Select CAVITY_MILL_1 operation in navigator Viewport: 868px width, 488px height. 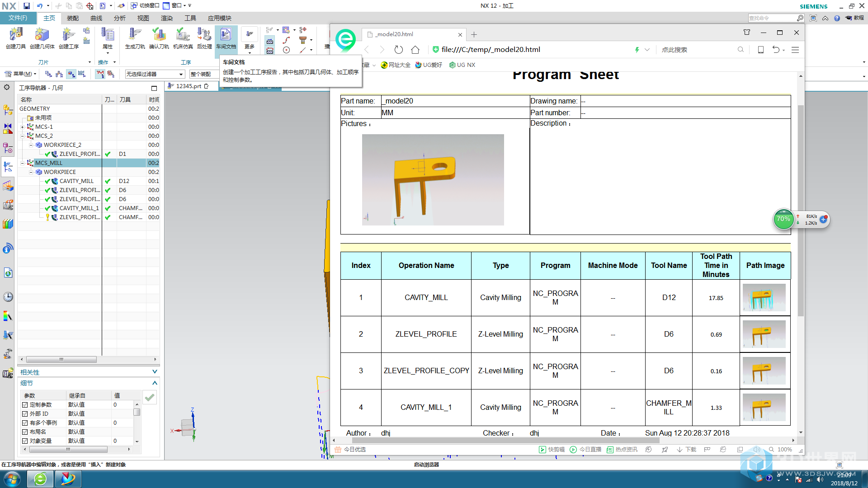click(x=79, y=208)
